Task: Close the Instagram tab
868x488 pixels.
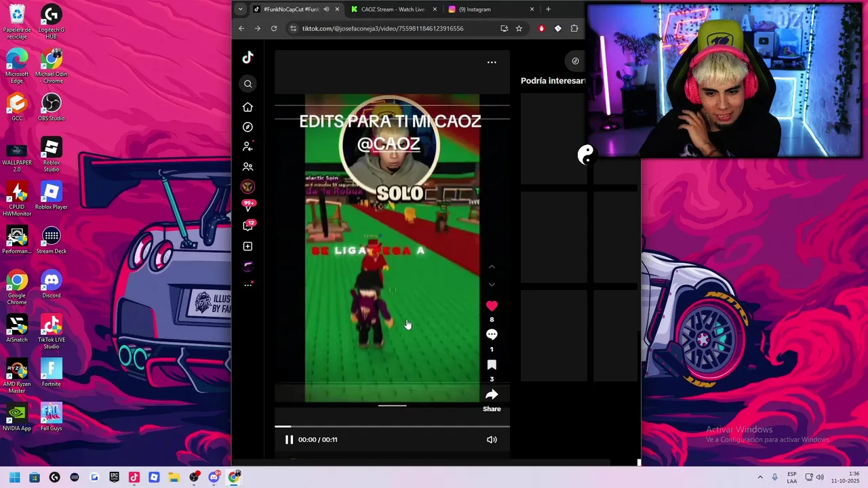Action: (x=532, y=9)
